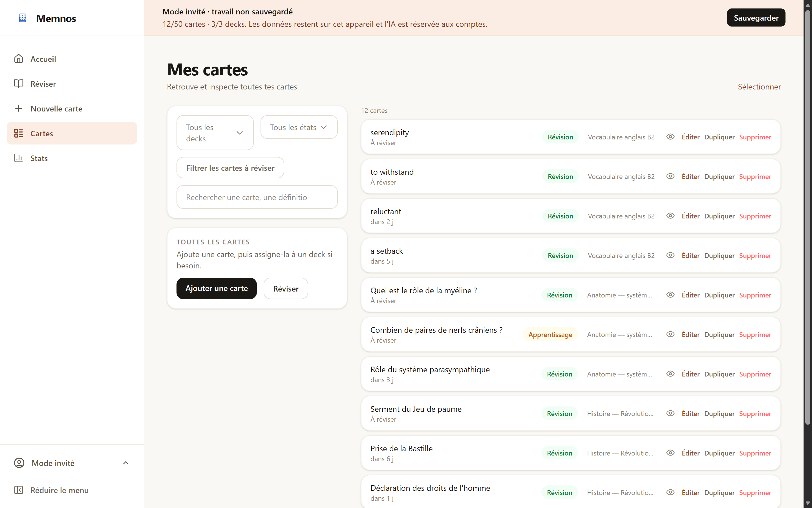
Task: Click the plus icon beside Nouvelle carte
Action: 18,109
